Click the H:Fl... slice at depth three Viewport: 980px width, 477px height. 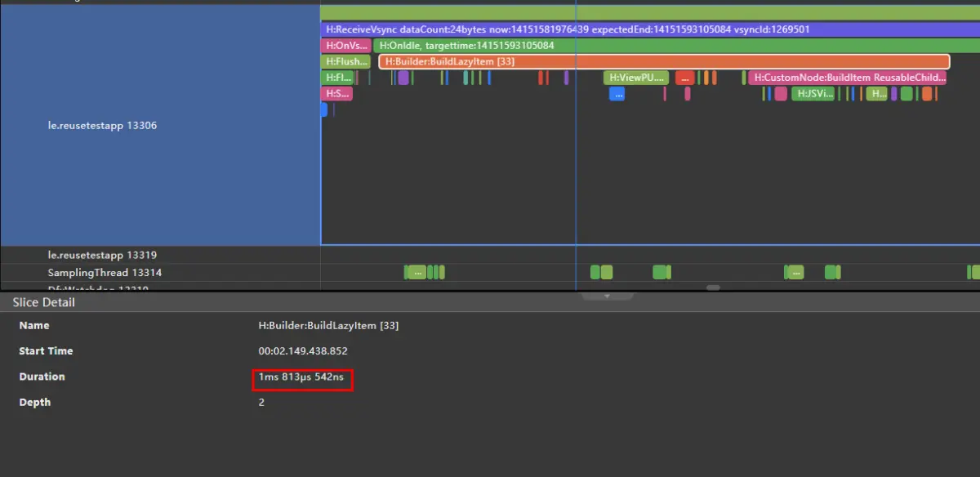pyautogui.click(x=337, y=78)
